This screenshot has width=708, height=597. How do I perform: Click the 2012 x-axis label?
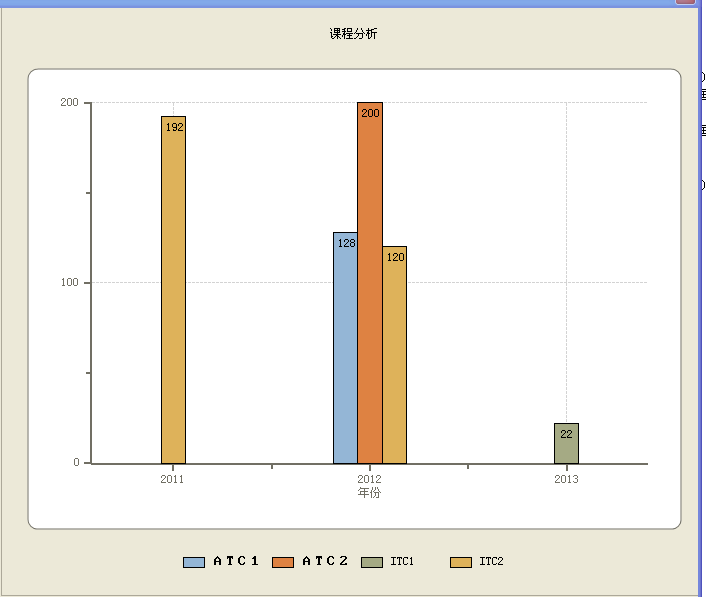click(x=369, y=479)
